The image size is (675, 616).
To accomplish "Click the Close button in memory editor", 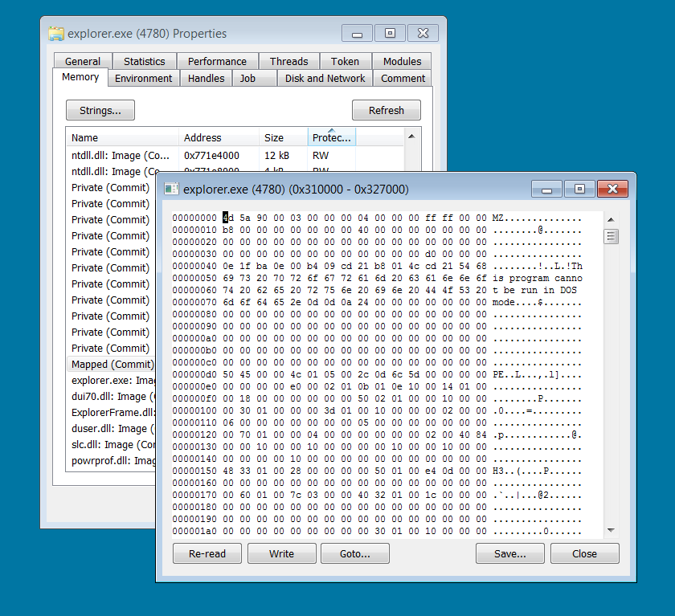I will pyautogui.click(x=584, y=553).
